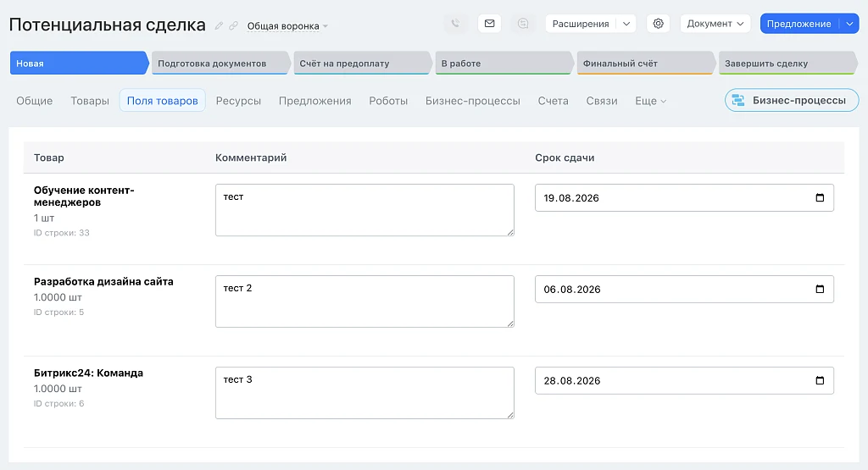The image size is (868, 470).
Task: Open the email envelope icon
Action: (x=489, y=24)
